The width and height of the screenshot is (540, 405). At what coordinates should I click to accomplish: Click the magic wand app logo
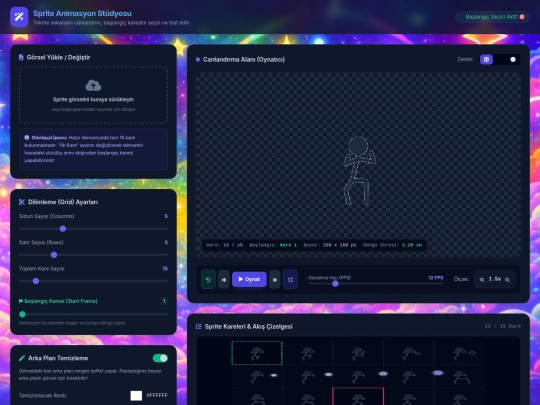pos(19,17)
